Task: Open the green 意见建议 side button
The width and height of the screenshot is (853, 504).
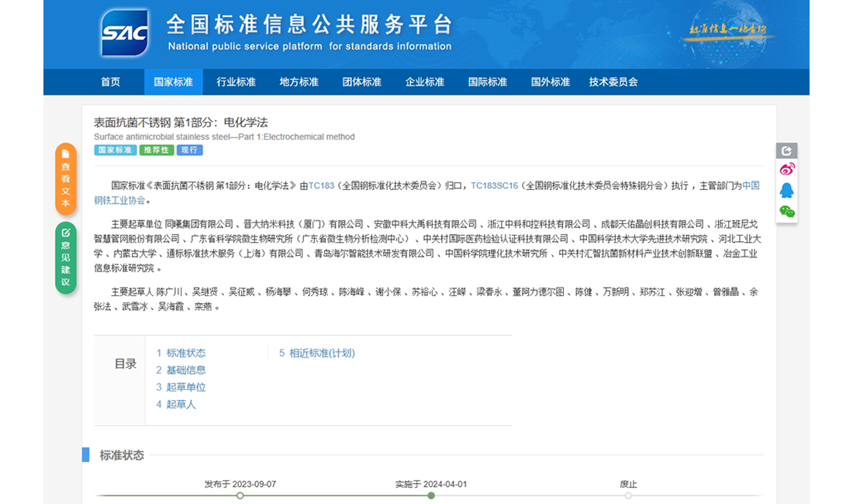Action: (66, 257)
